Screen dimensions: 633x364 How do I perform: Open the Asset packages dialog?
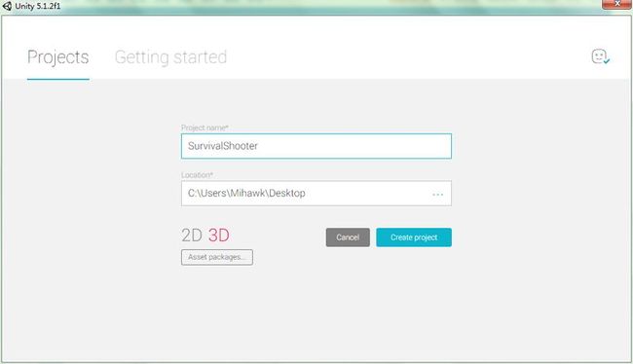click(217, 257)
